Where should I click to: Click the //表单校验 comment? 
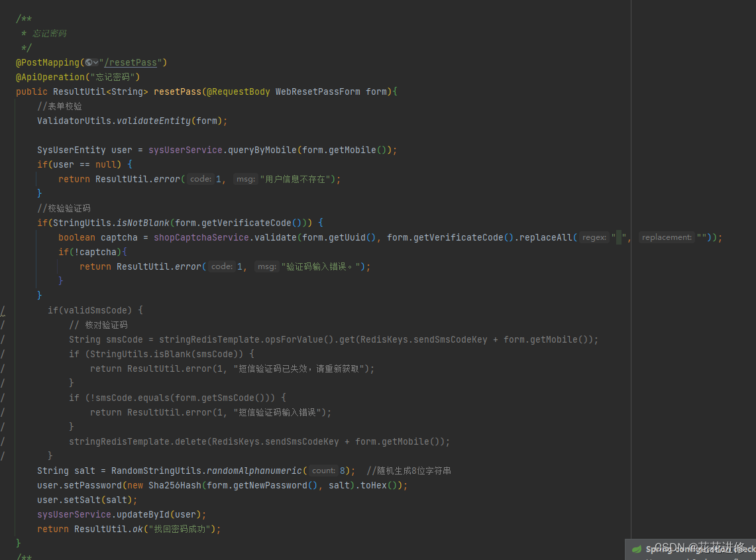[60, 106]
